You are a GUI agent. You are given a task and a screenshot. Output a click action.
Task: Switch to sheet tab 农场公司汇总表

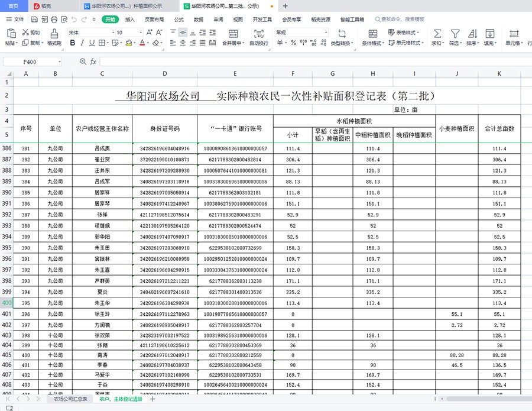tap(70, 399)
